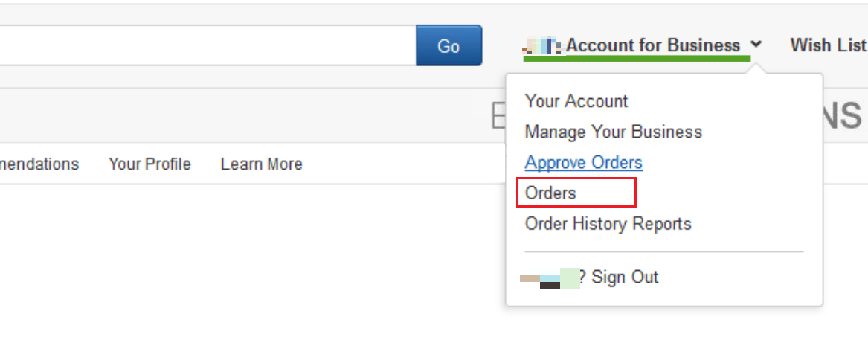Open the Learn More tab

click(261, 164)
